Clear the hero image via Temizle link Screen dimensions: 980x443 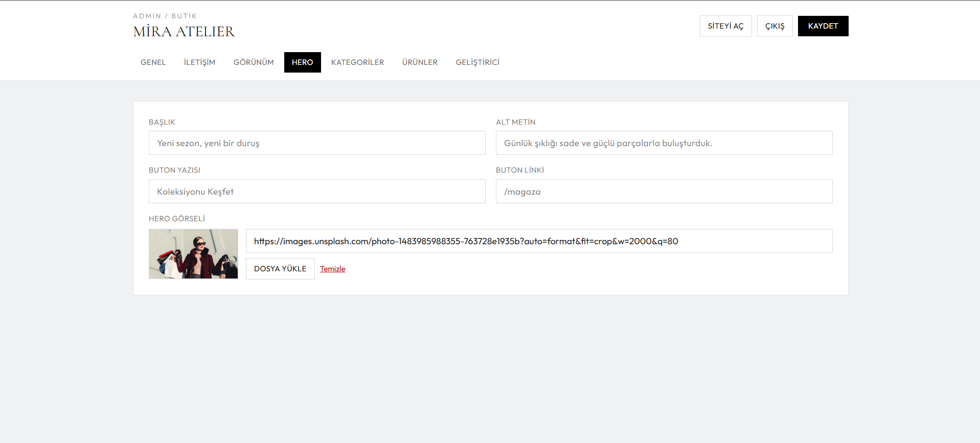point(332,269)
